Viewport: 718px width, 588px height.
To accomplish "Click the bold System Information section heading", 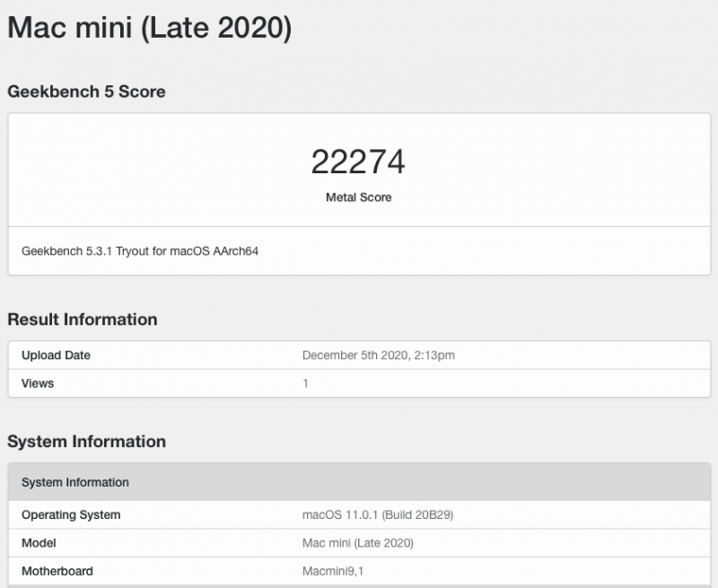I will [x=86, y=442].
